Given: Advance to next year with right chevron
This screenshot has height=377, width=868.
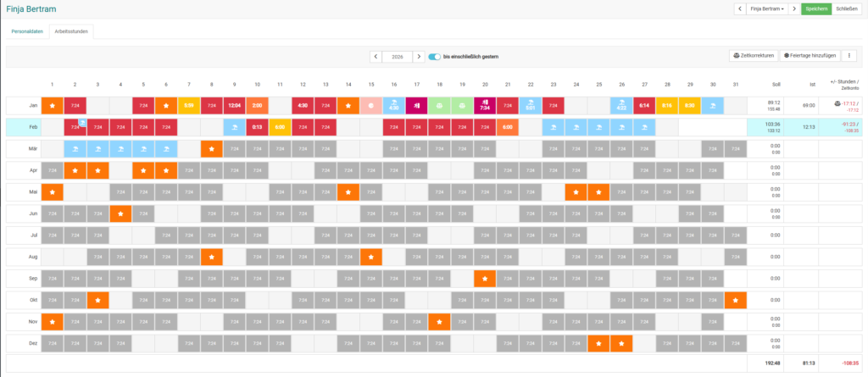Looking at the screenshot, I should coord(419,57).
